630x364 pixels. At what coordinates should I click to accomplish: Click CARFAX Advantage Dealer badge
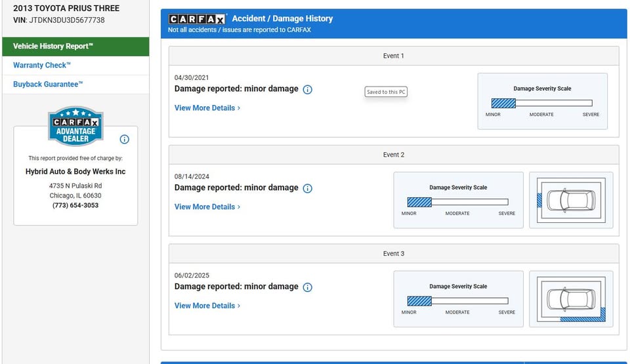pos(75,126)
